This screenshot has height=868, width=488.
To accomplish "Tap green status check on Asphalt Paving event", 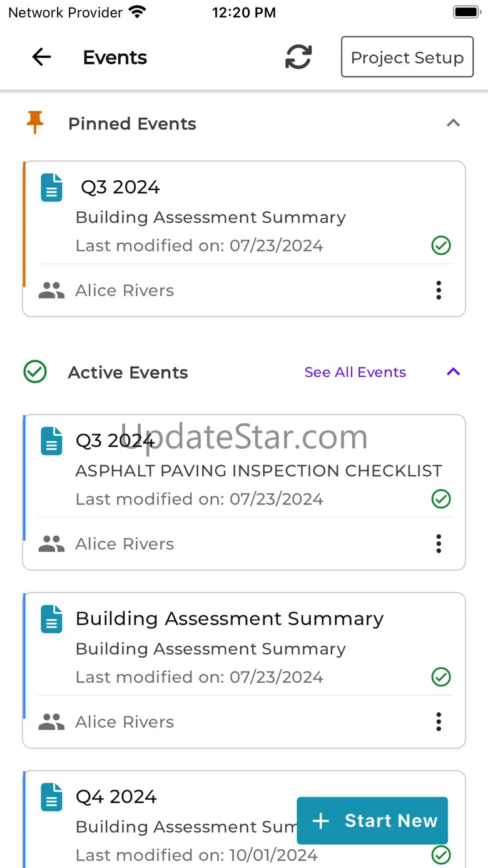I will [441, 499].
